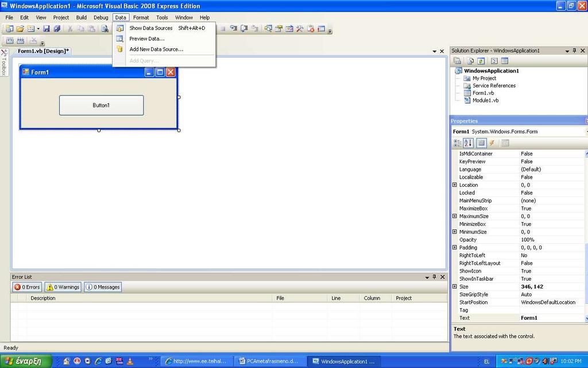Screen dimensions: 588x368
Task: Click the Find in Files toolbar icon
Action: [x=105, y=29]
